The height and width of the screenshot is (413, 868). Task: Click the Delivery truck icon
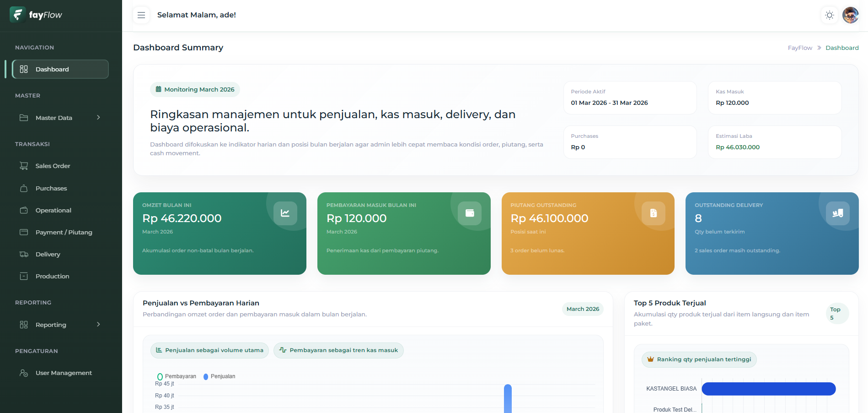(24, 254)
